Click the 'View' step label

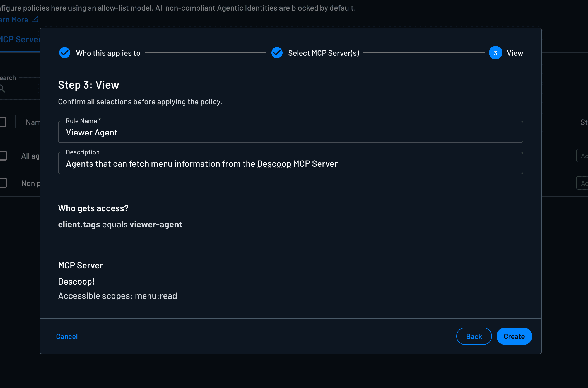[x=515, y=53]
